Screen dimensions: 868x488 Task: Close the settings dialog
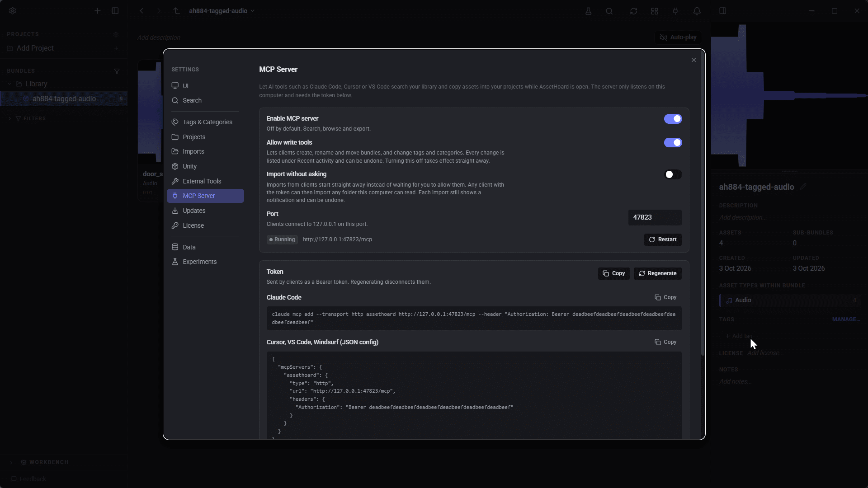pyautogui.click(x=693, y=60)
